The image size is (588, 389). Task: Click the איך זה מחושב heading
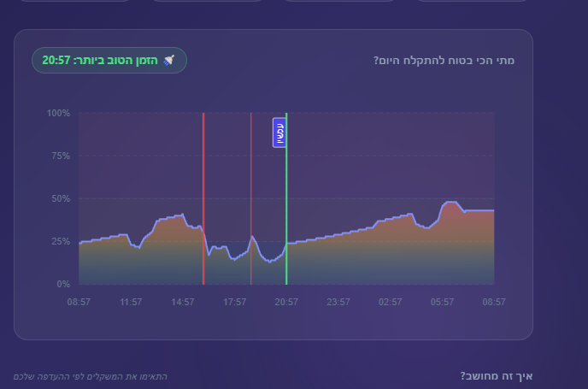point(496,376)
